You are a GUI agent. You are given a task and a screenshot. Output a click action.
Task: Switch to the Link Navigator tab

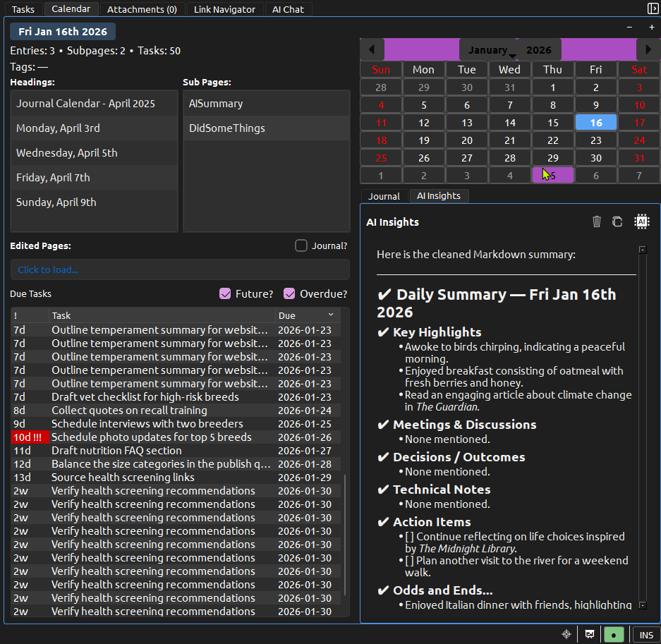point(225,9)
